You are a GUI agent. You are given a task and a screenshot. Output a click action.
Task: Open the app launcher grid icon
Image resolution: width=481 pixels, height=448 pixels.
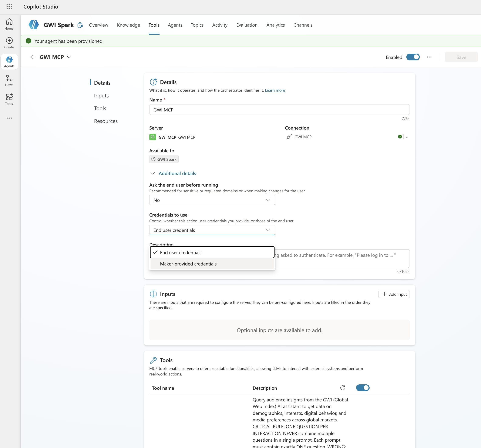click(9, 7)
